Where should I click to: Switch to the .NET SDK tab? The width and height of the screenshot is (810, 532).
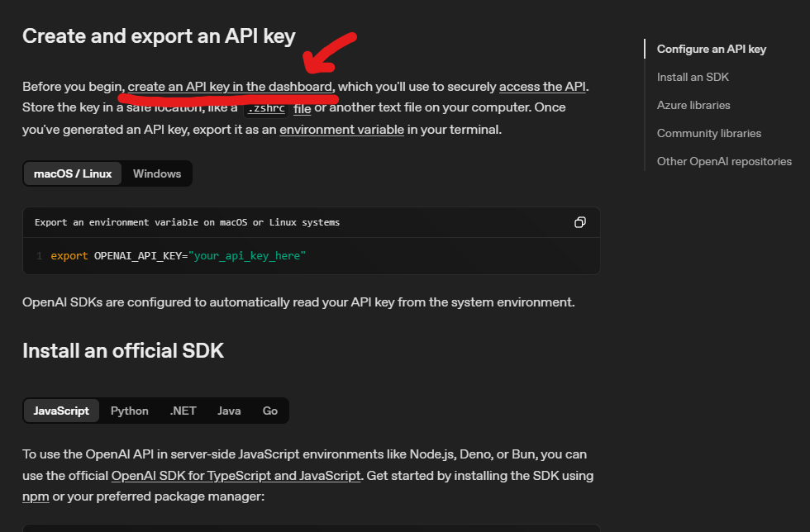(x=183, y=411)
